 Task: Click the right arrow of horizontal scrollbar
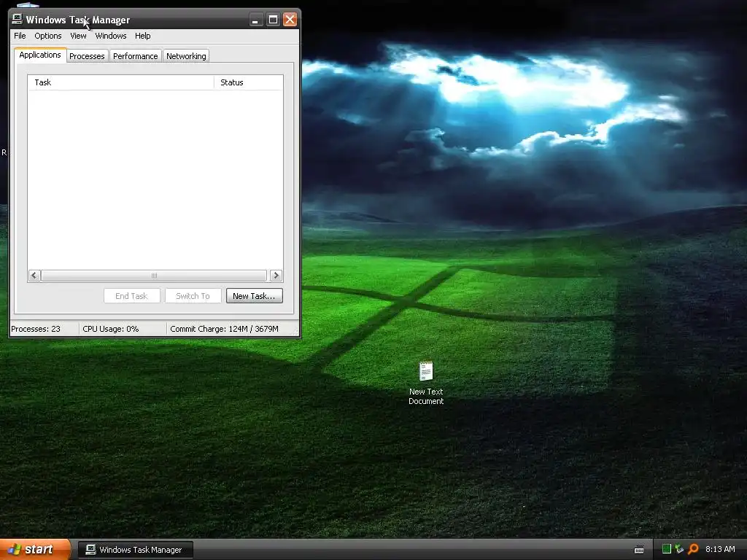[x=276, y=275]
